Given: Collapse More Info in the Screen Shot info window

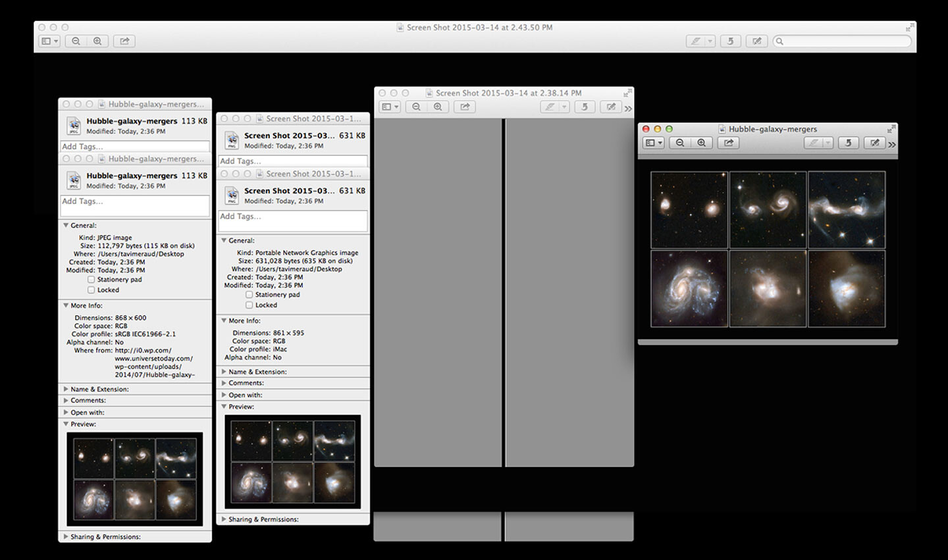Looking at the screenshot, I should coord(224,320).
